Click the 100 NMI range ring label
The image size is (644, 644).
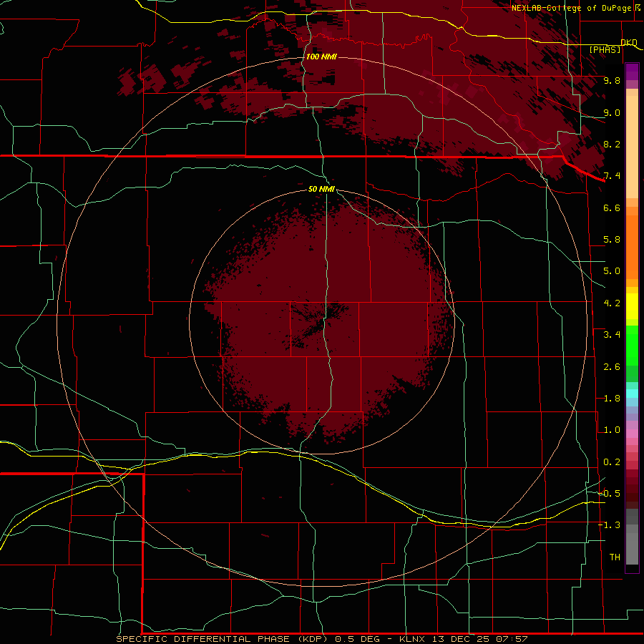pos(321,57)
